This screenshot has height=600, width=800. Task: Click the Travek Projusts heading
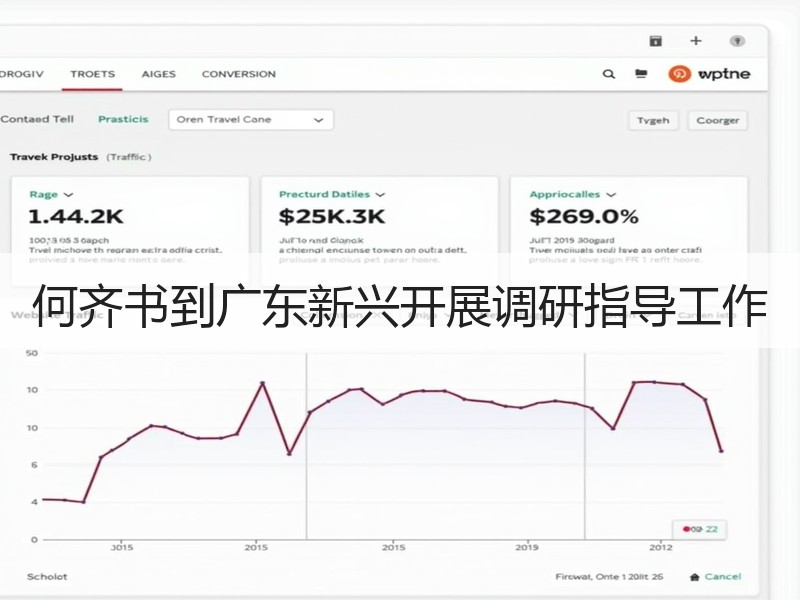click(54, 157)
